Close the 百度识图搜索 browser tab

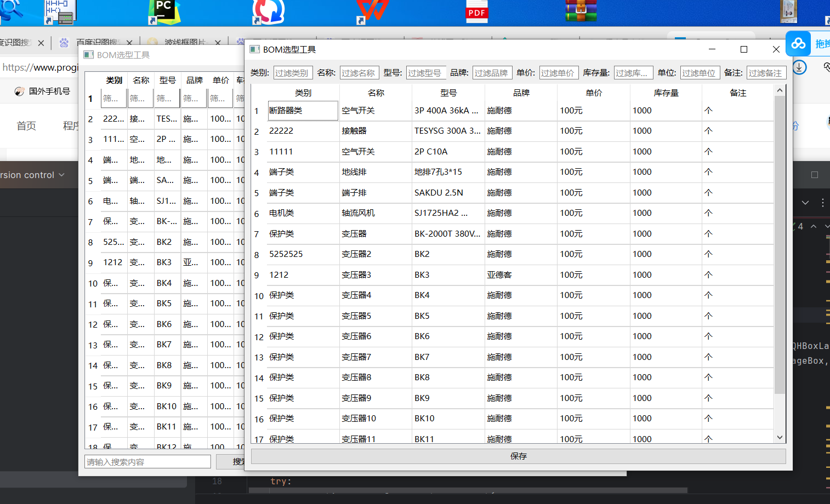pyautogui.click(x=129, y=42)
